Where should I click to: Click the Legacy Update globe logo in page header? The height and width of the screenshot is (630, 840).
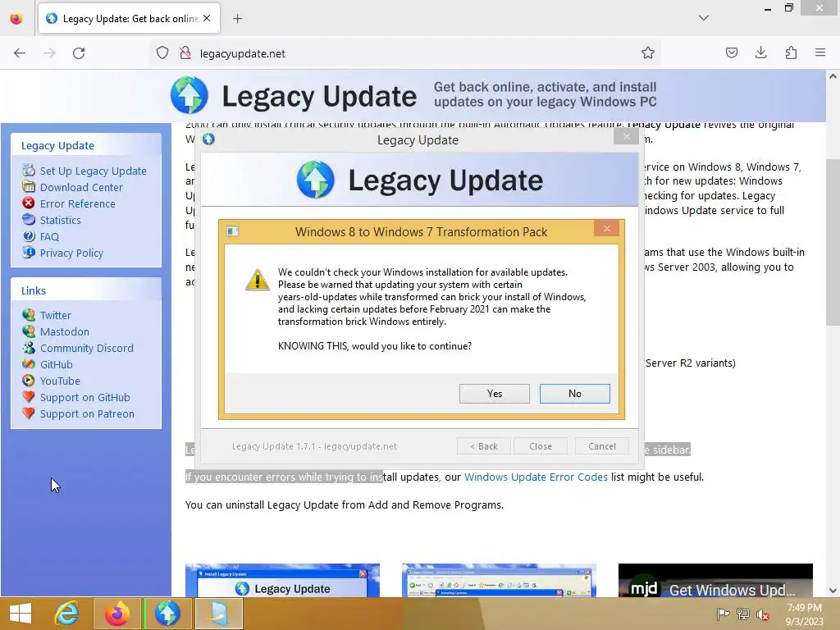pyautogui.click(x=189, y=95)
